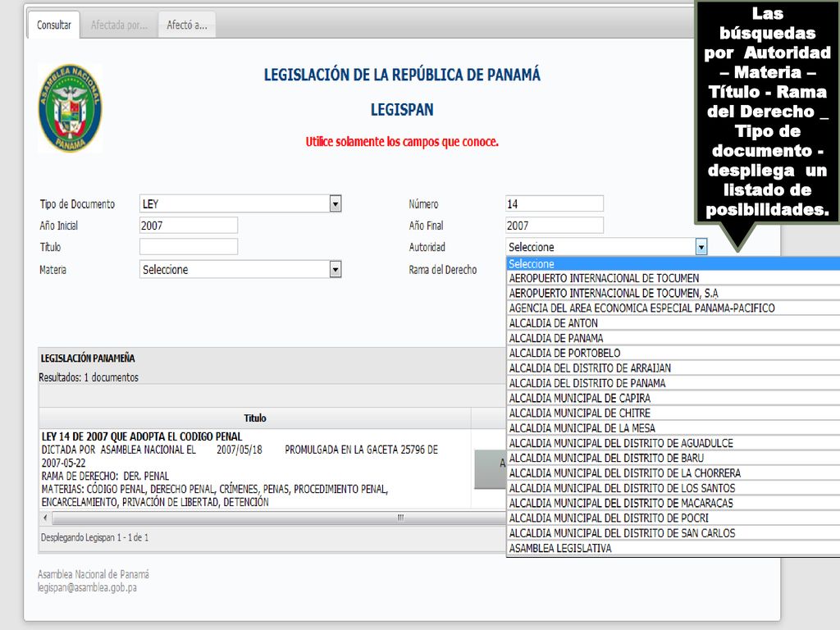Image resolution: width=840 pixels, height=630 pixels.
Task: Expand the Materia dropdown arrow
Action: [336, 269]
